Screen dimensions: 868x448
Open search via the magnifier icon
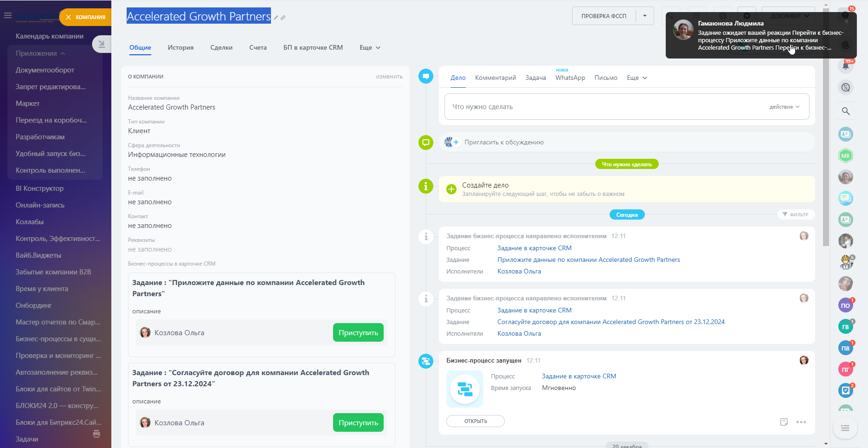845,111
